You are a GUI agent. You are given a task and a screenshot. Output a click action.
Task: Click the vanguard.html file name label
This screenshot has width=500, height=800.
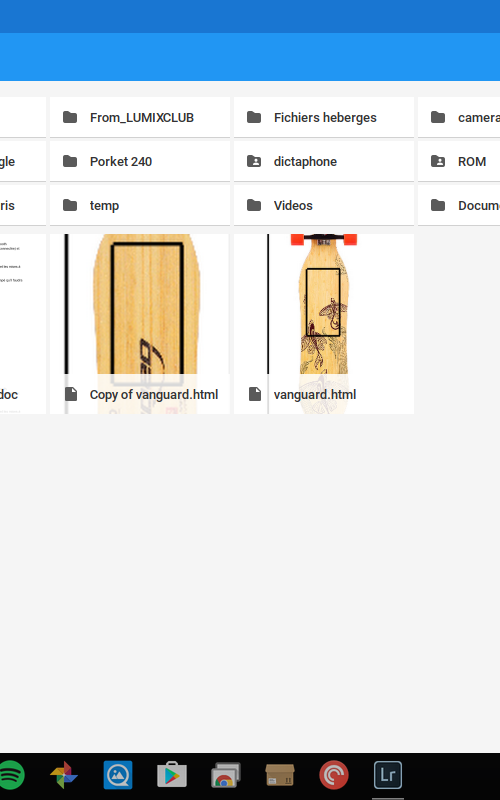[x=315, y=394]
